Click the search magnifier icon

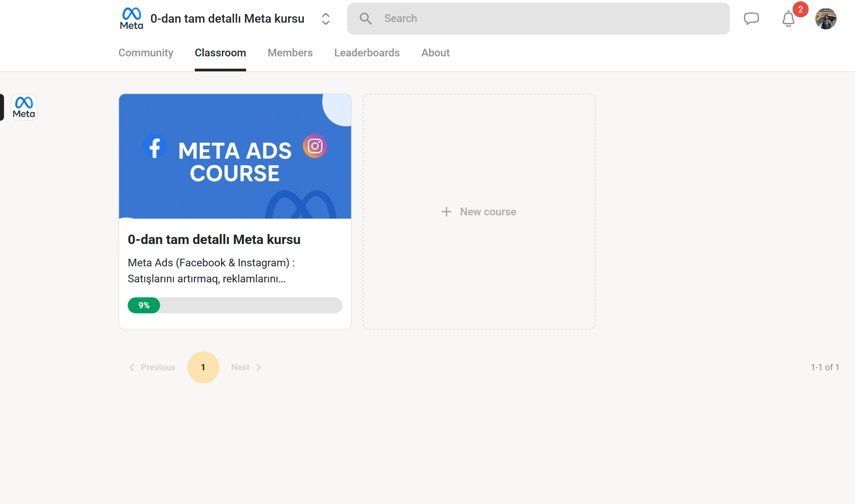[365, 18]
